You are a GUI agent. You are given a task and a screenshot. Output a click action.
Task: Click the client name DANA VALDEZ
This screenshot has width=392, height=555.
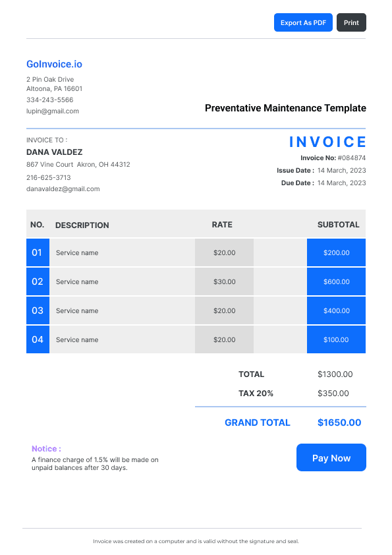click(x=55, y=152)
